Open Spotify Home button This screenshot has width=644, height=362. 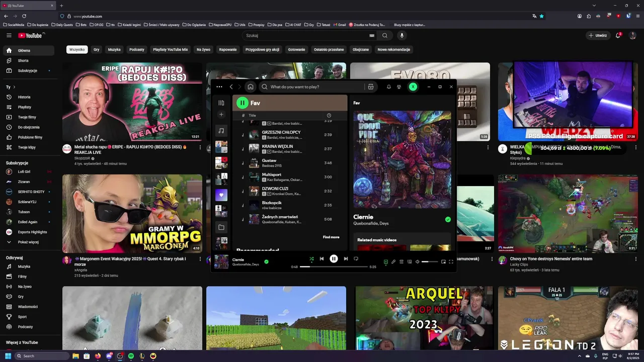(x=251, y=86)
